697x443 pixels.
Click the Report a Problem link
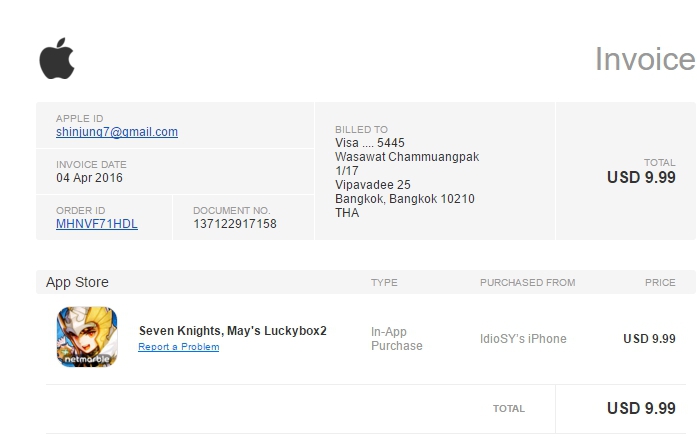178,347
